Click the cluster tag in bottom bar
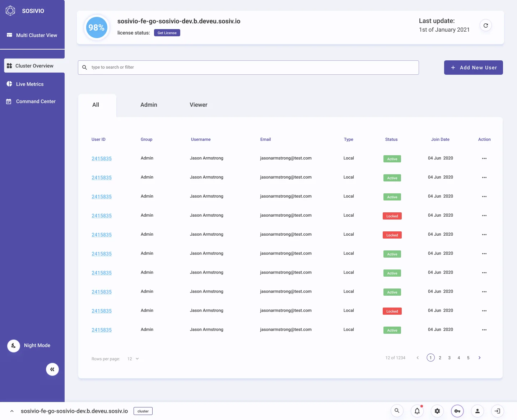This screenshot has height=420, width=517. coord(143,411)
